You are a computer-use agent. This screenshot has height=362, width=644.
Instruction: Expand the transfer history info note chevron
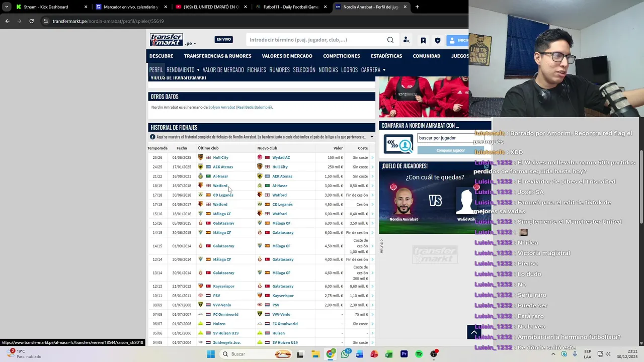coord(372,137)
